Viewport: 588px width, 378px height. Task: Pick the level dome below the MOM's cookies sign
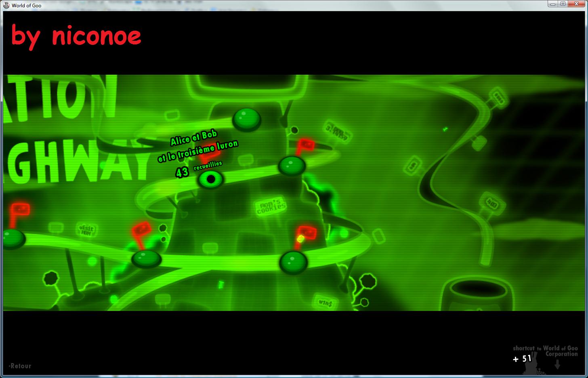pos(294,262)
